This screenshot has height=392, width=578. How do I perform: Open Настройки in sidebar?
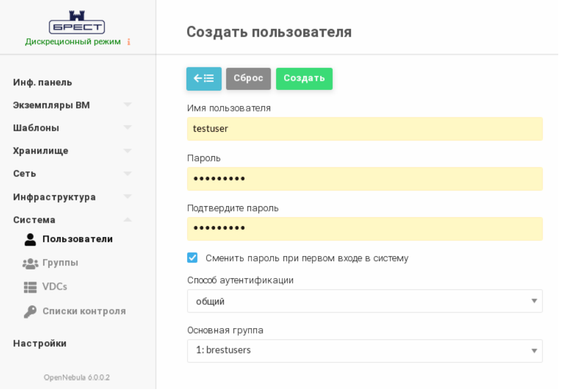[x=40, y=343]
